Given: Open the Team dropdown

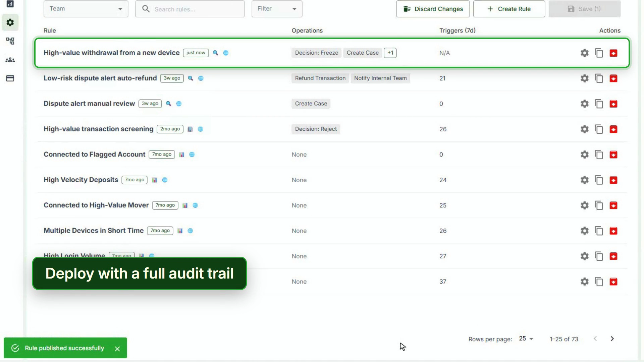Looking at the screenshot, I should (86, 9).
